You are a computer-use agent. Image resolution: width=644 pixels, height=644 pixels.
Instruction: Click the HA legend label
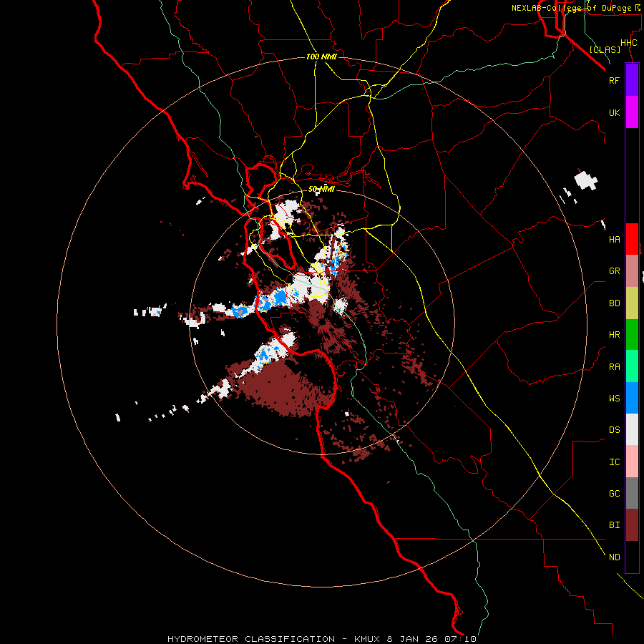coord(614,239)
